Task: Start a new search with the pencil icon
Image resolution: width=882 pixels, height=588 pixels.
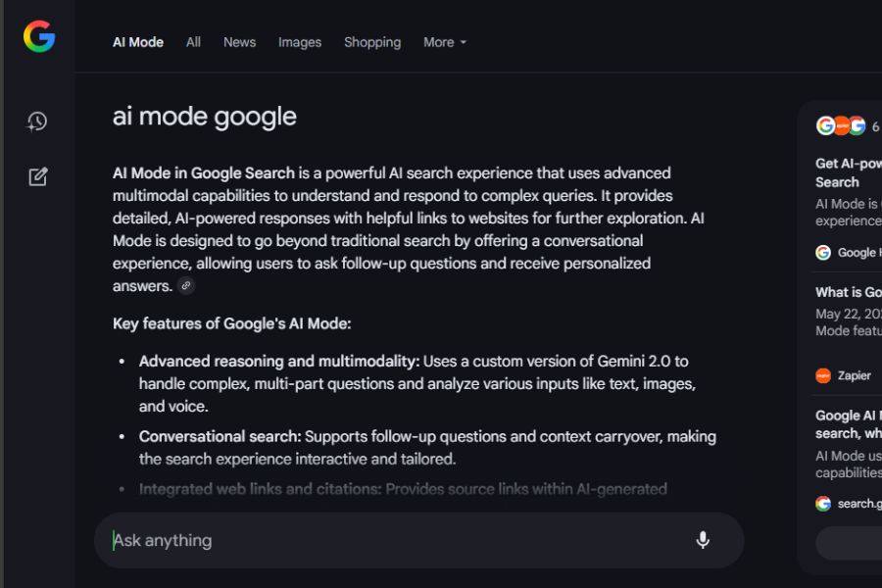Action: [x=37, y=176]
